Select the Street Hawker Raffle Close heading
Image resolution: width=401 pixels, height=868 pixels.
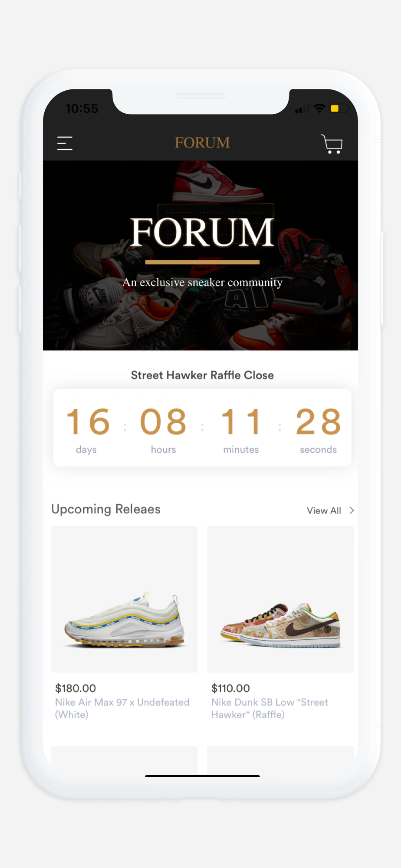[x=202, y=375]
